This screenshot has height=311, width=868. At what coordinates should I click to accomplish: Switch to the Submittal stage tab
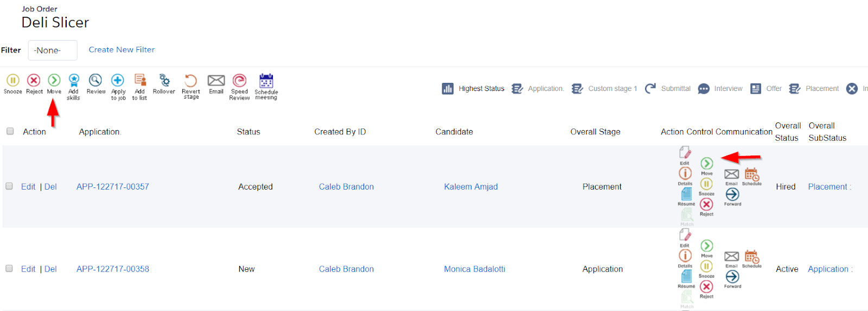coord(667,88)
